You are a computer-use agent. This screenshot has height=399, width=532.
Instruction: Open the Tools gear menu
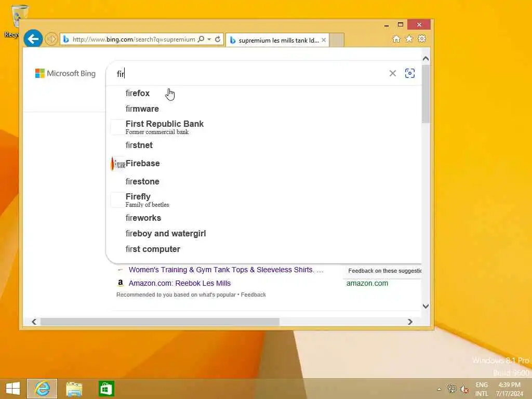point(422,38)
